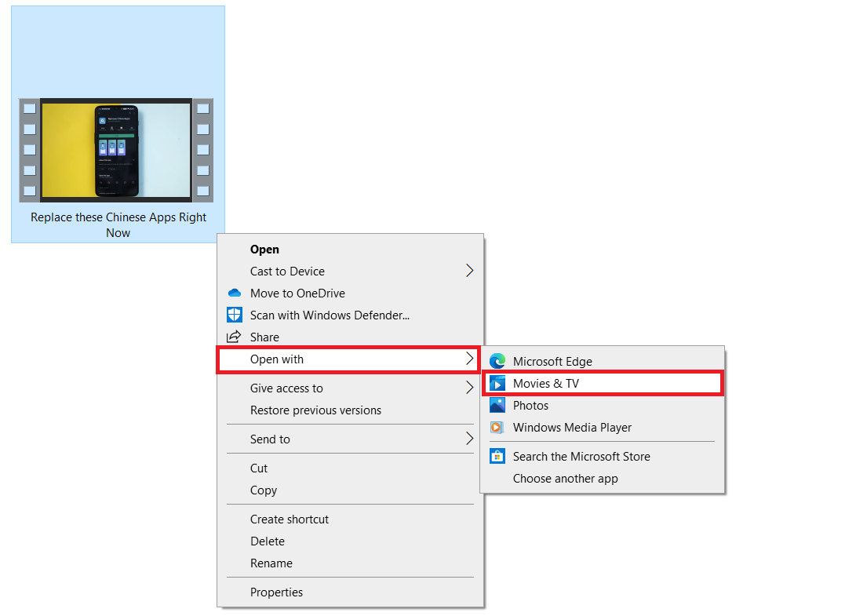Click the Windows Defender shield icon
This screenshot has height=616, width=856.
tap(234, 315)
